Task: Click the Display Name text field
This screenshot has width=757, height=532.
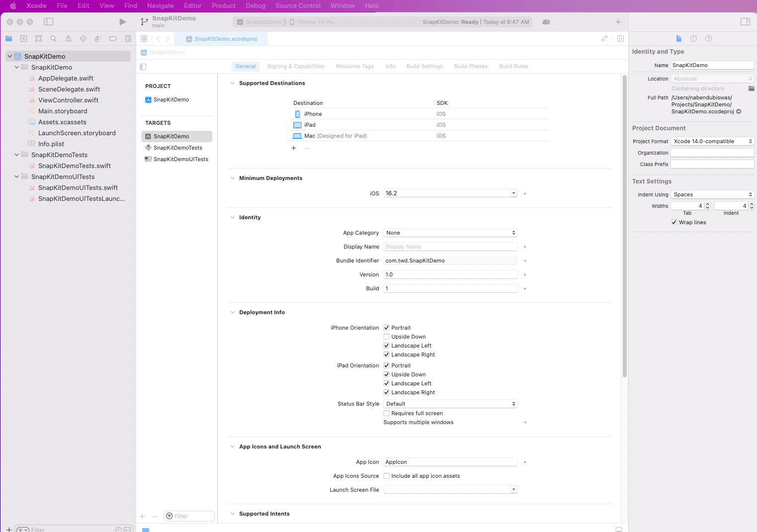Action: pos(451,247)
